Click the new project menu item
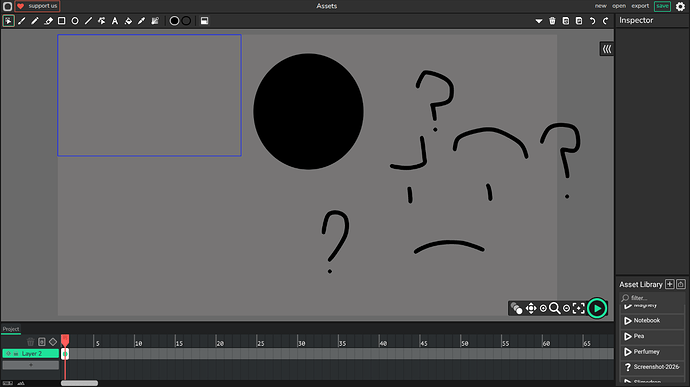 point(601,6)
